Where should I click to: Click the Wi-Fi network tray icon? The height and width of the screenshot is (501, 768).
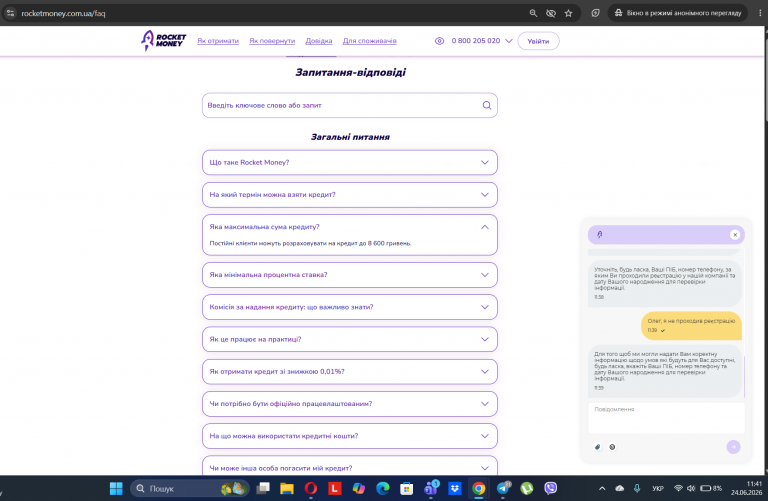(x=678, y=488)
